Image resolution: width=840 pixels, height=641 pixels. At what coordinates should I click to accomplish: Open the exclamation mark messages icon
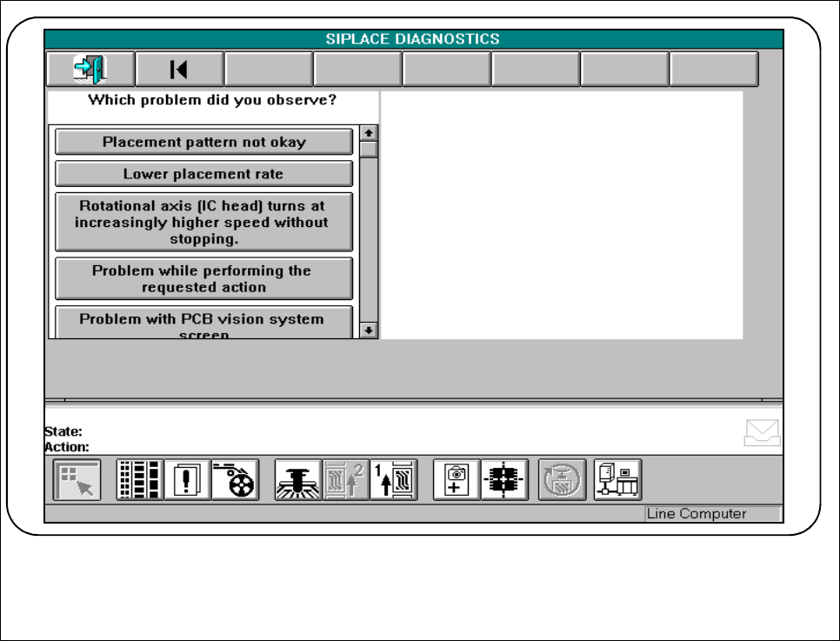point(188,480)
